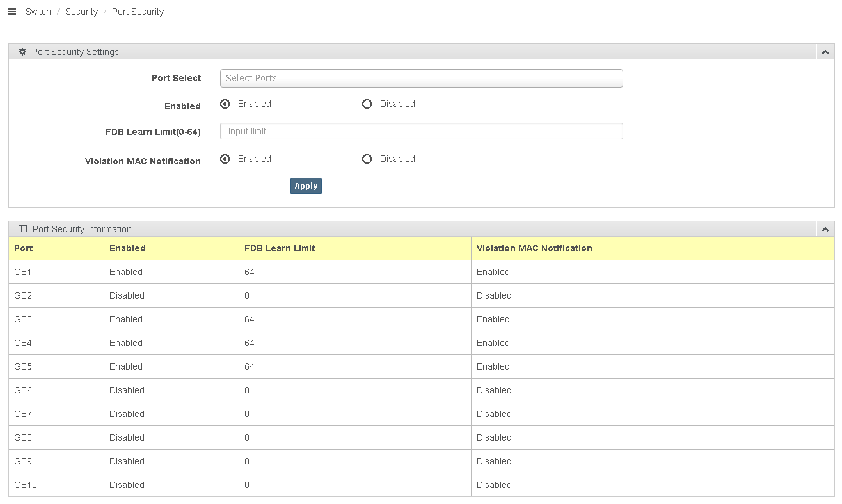Click the table icon beside Port Security Information
Viewport: 842px width, 504px height.
pyautogui.click(x=22, y=229)
